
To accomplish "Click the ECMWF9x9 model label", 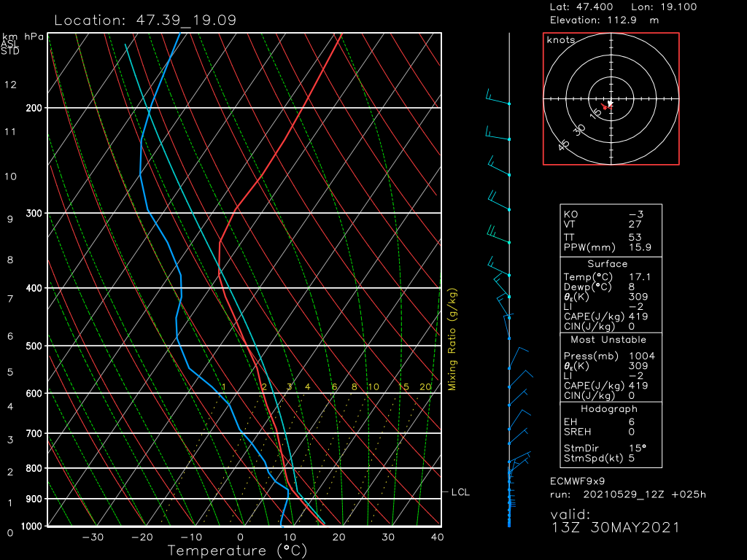I will point(578,482).
